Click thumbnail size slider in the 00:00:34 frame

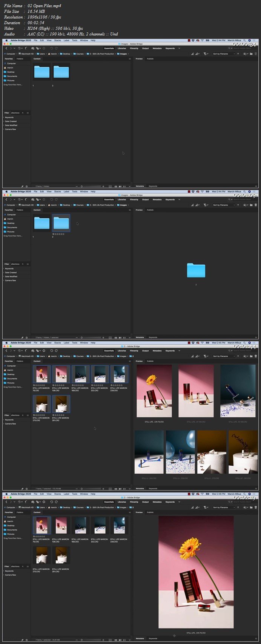pyautogui.click(x=92, y=186)
